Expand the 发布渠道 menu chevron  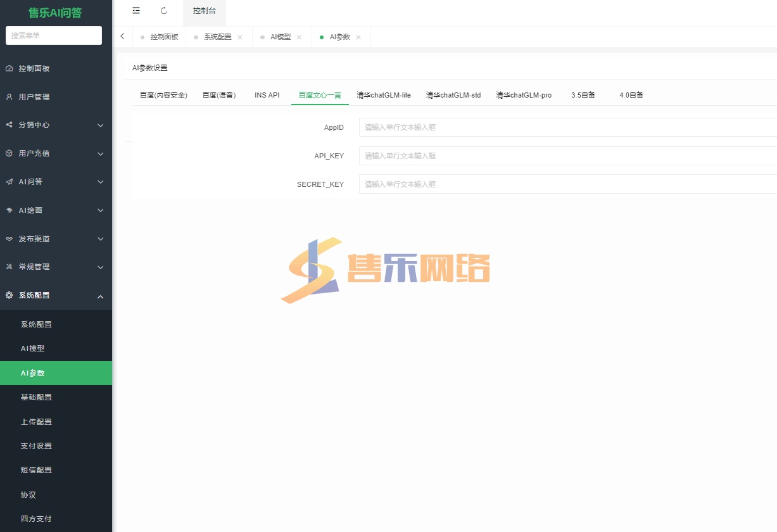(100, 239)
